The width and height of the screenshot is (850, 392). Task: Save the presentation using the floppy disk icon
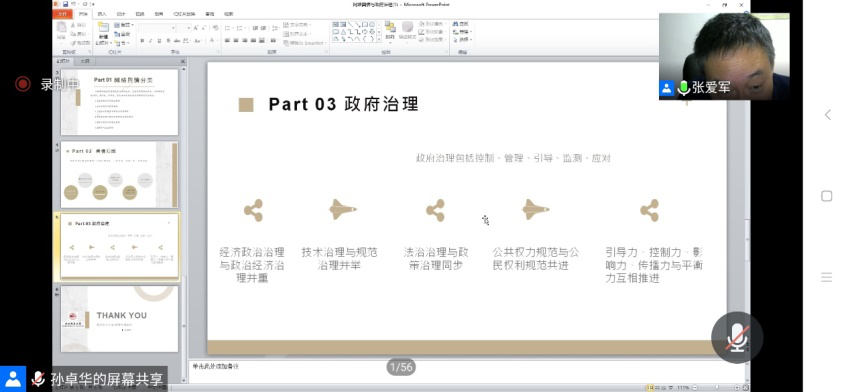coord(65,4)
